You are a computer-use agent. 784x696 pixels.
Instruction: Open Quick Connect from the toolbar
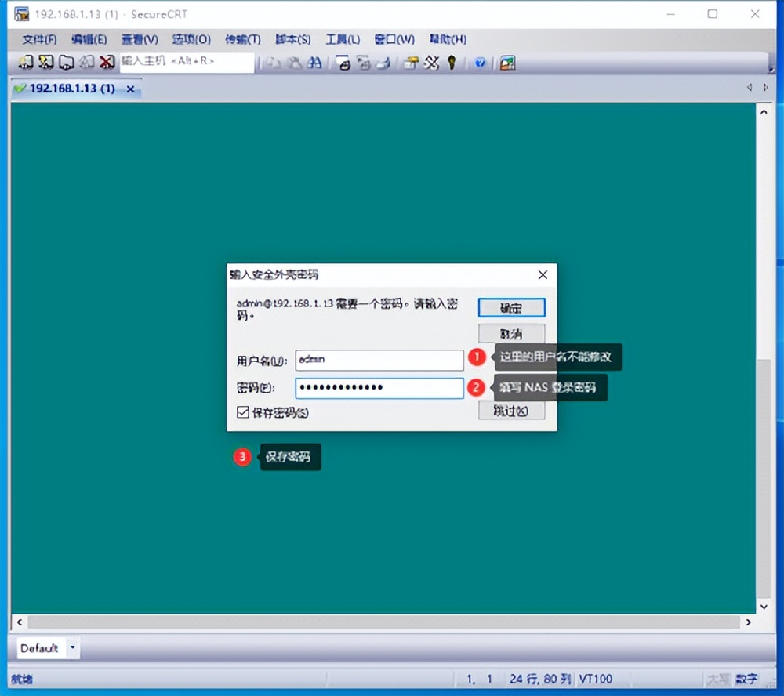coord(46,63)
